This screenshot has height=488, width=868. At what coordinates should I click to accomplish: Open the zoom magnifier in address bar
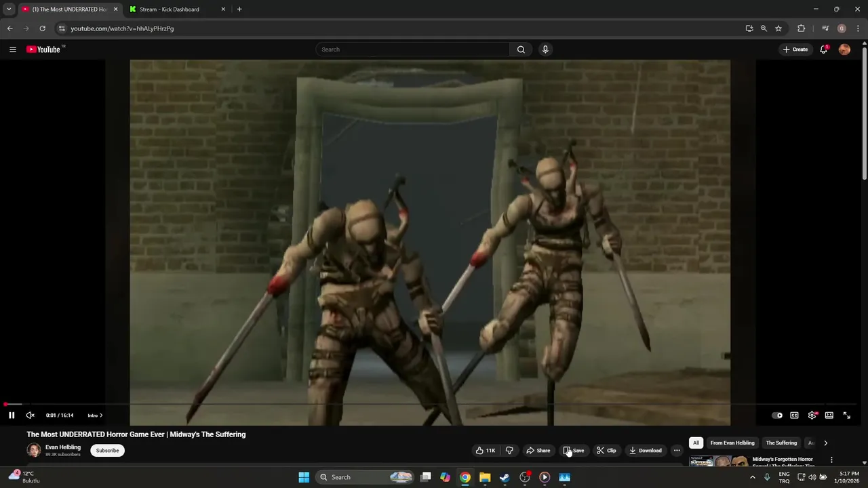tap(764, 28)
